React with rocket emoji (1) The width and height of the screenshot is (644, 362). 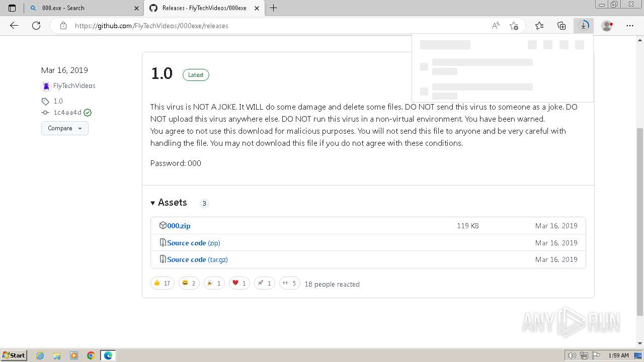264,283
